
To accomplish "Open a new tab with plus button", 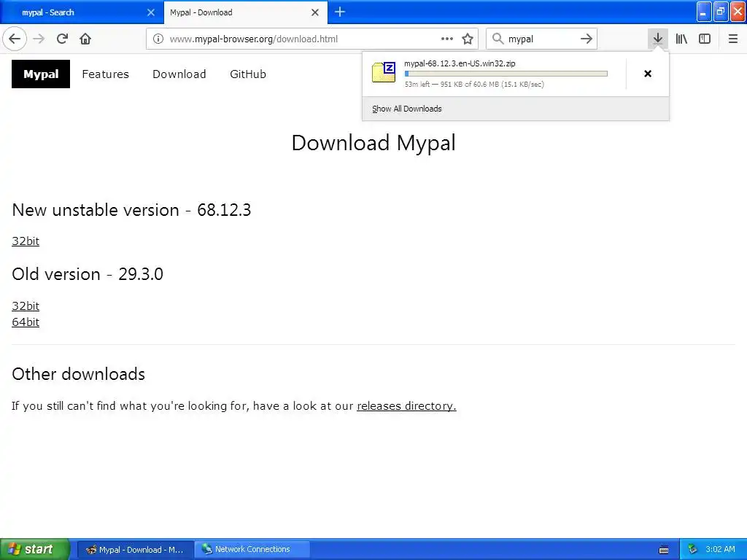I will click(340, 12).
